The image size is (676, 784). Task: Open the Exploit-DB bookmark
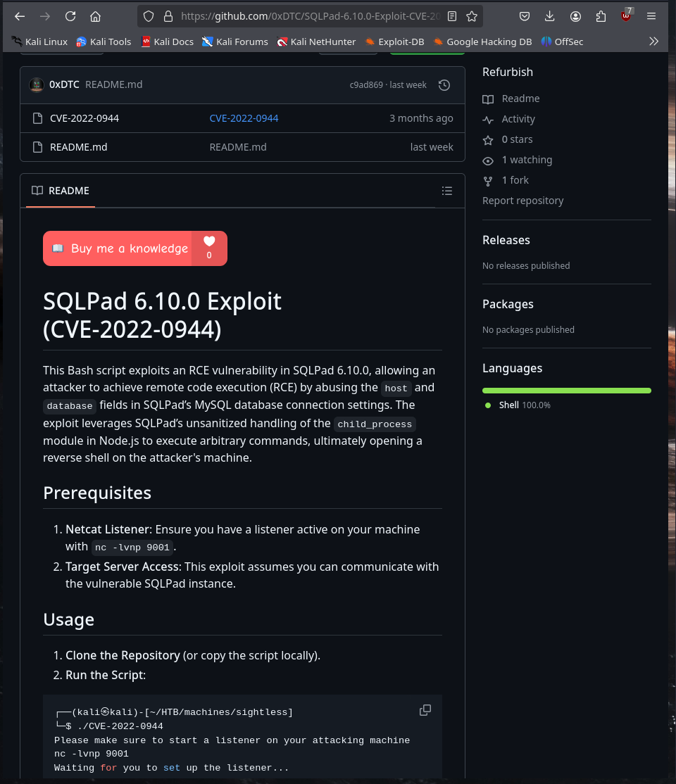point(395,42)
